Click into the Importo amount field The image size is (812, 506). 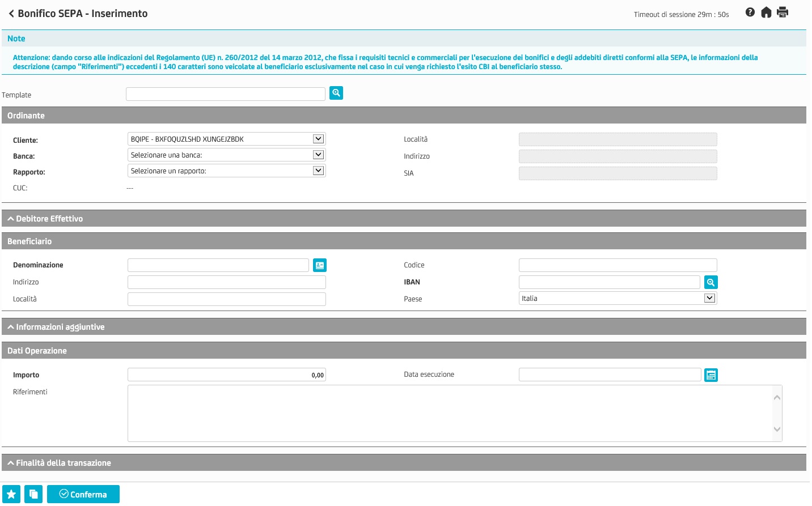coord(226,375)
